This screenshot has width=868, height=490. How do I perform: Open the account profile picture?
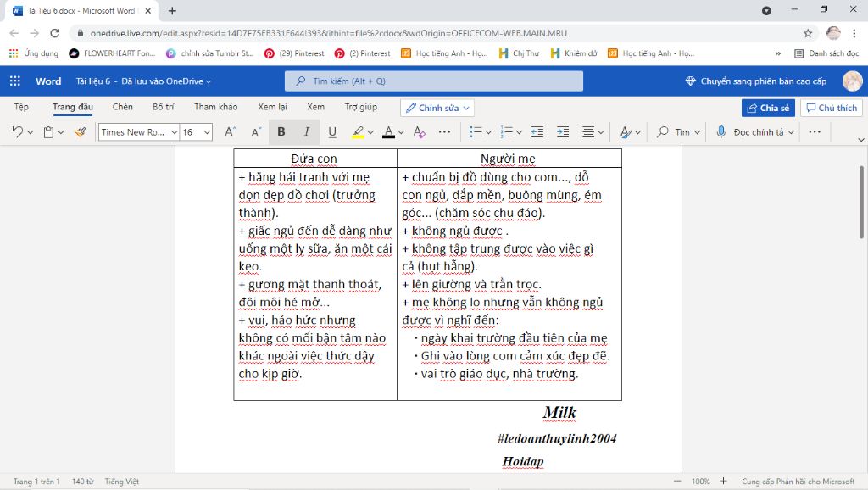852,81
